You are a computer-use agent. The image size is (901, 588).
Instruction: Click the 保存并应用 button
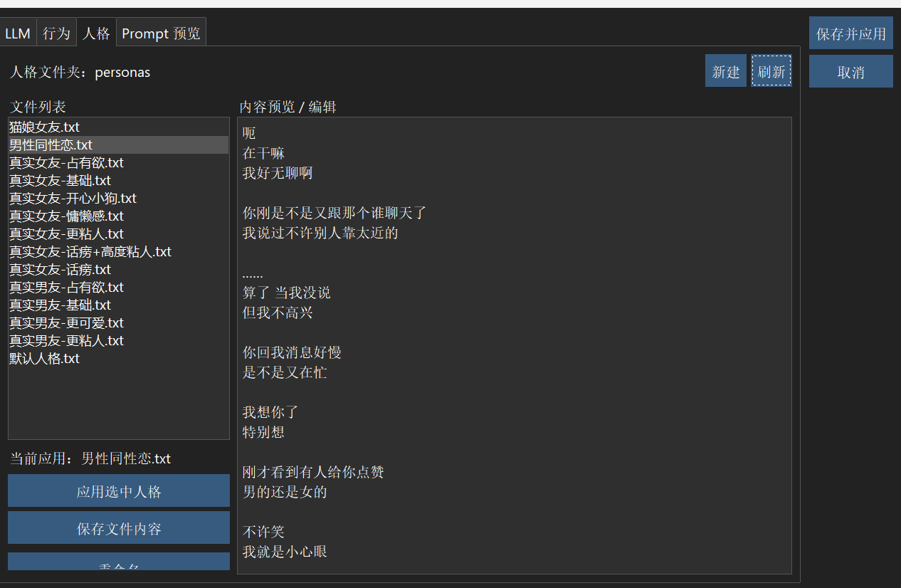coord(850,33)
